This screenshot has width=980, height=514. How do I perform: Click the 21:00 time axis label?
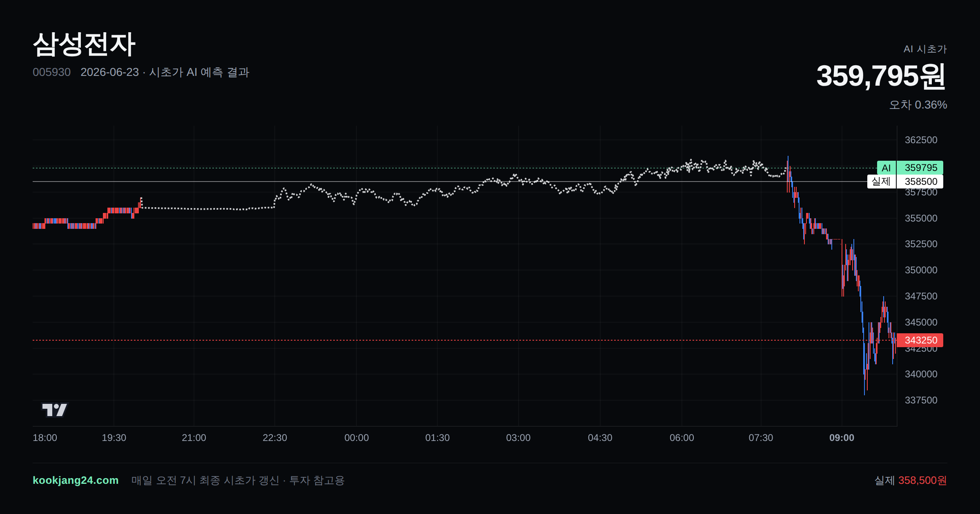coord(194,438)
